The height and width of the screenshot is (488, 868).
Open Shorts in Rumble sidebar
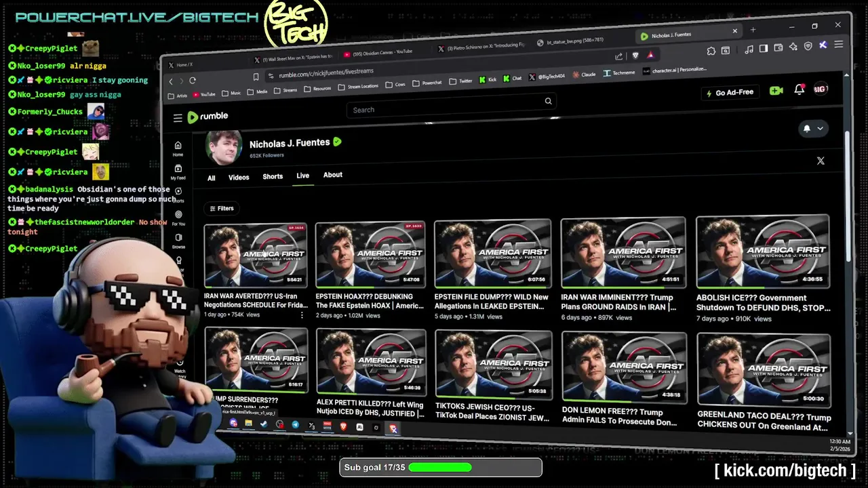click(178, 195)
